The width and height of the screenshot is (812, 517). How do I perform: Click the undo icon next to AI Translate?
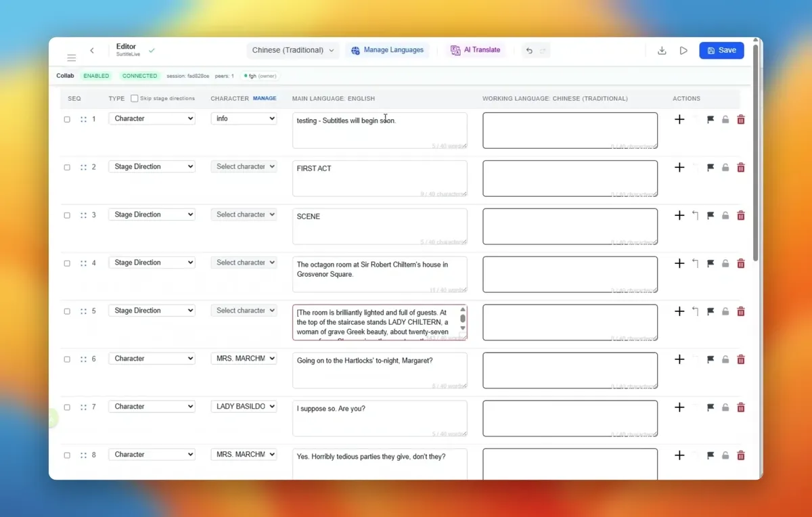point(528,50)
